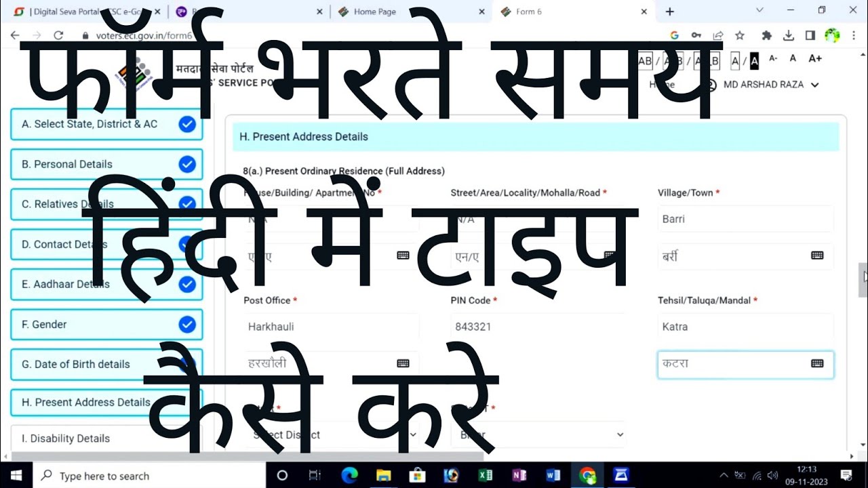Reload the Form 6 page
Viewport: 868px width, 488px height.
coord(58,35)
